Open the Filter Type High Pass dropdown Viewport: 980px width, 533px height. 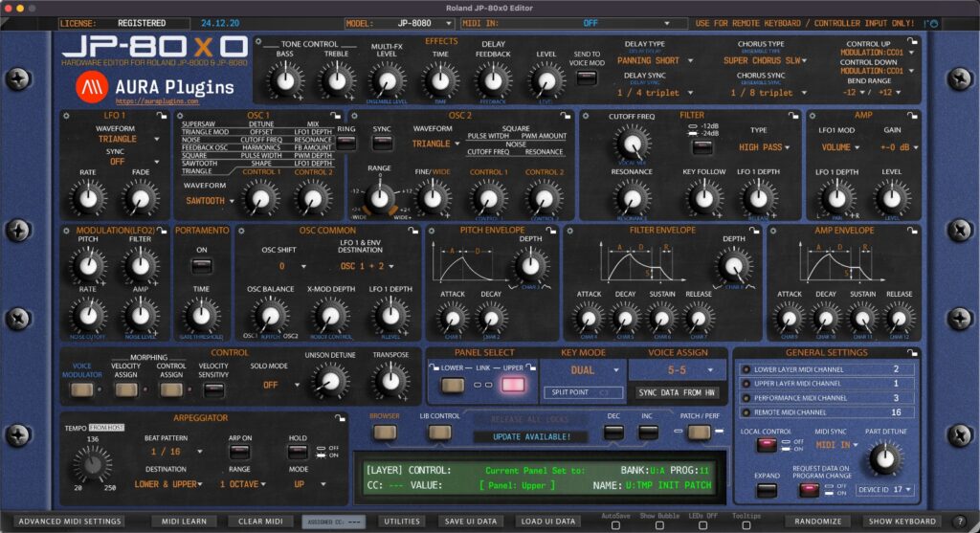pyautogui.click(x=764, y=147)
